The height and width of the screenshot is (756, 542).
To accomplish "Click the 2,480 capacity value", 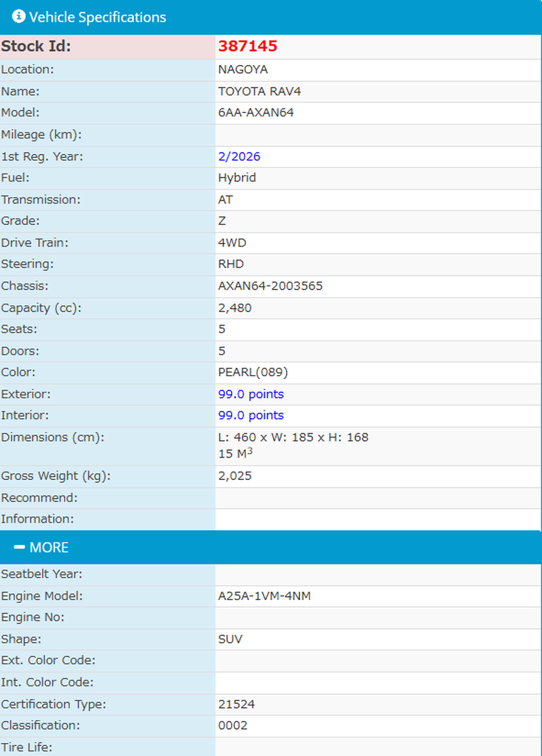I will pos(234,308).
